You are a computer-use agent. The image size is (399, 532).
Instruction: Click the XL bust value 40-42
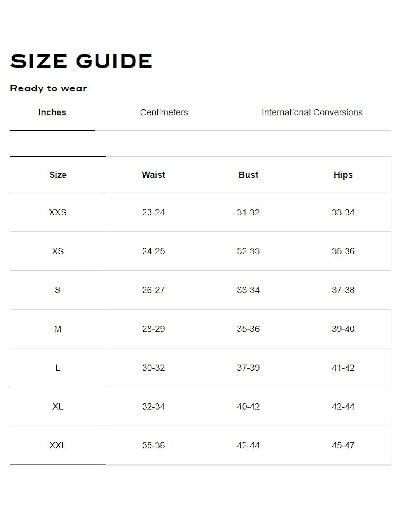248,406
